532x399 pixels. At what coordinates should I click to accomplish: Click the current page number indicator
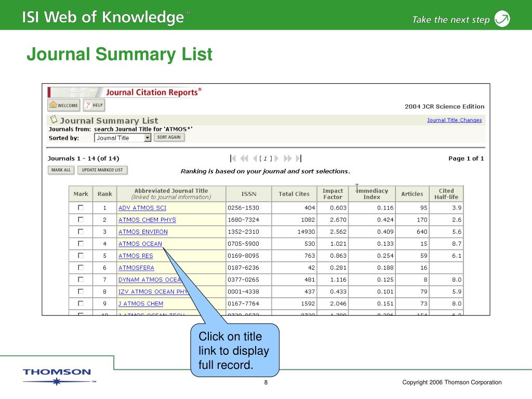tap(265, 158)
